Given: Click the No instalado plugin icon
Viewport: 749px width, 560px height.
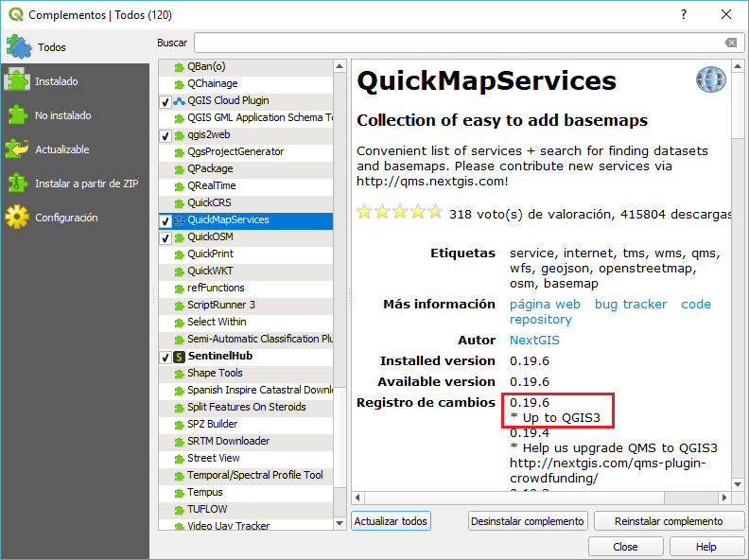Looking at the screenshot, I should (x=18, y=115).
